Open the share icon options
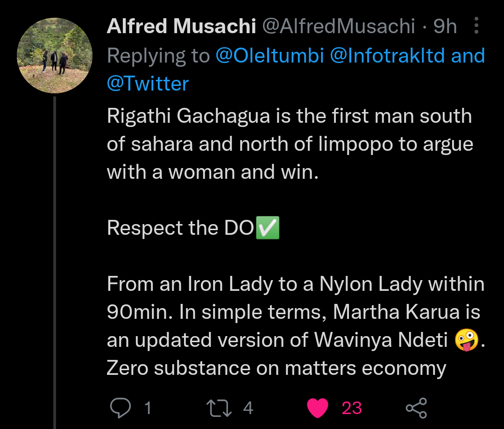This screenshot has width=504, height=429. 416,408
